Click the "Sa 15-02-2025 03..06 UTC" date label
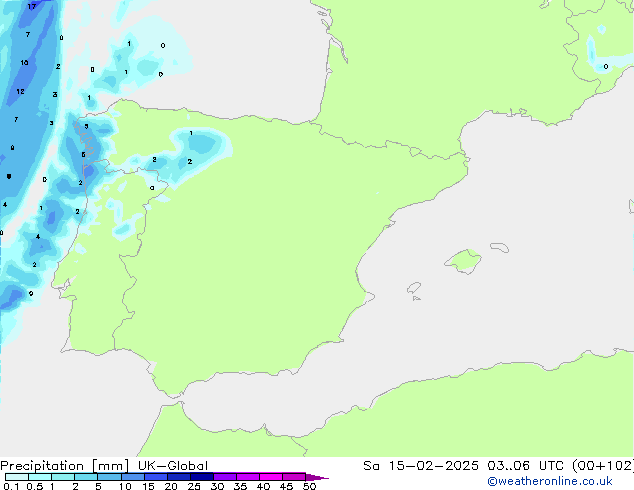 pos(465,466)
